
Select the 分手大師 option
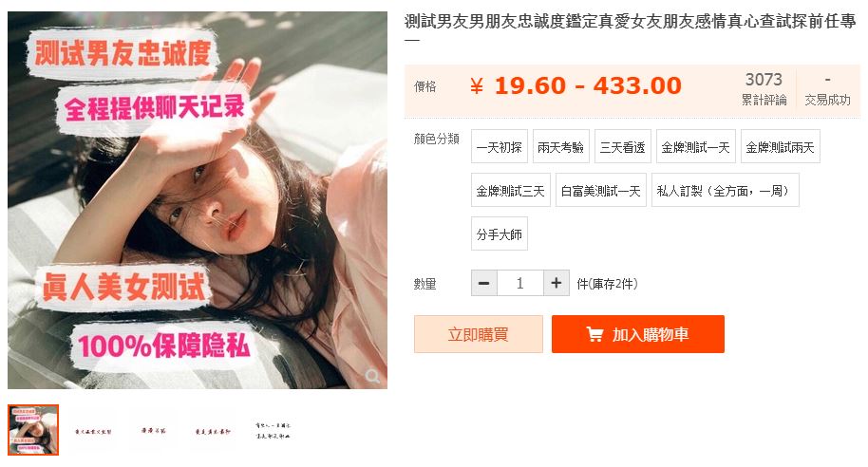[500, 234]
